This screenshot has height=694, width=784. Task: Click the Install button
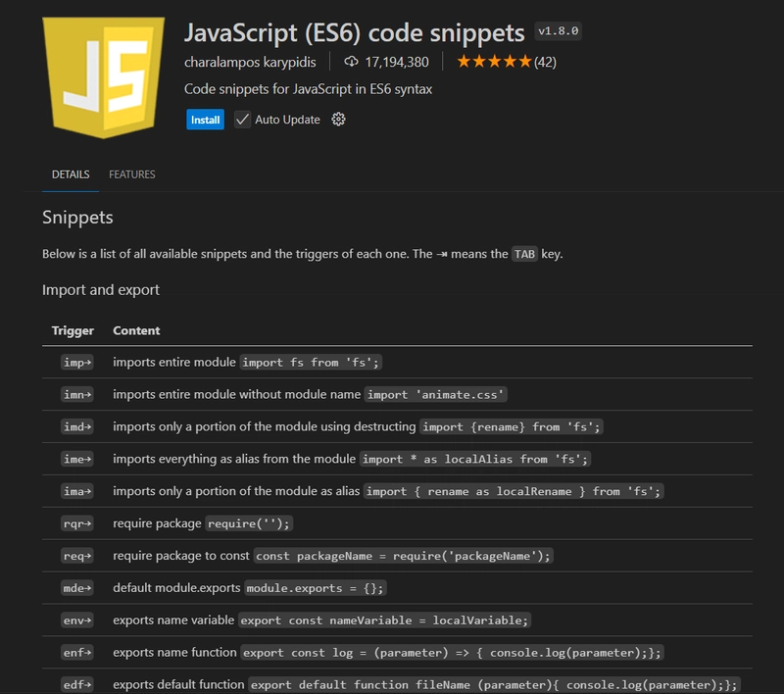(x=205, y=120)
